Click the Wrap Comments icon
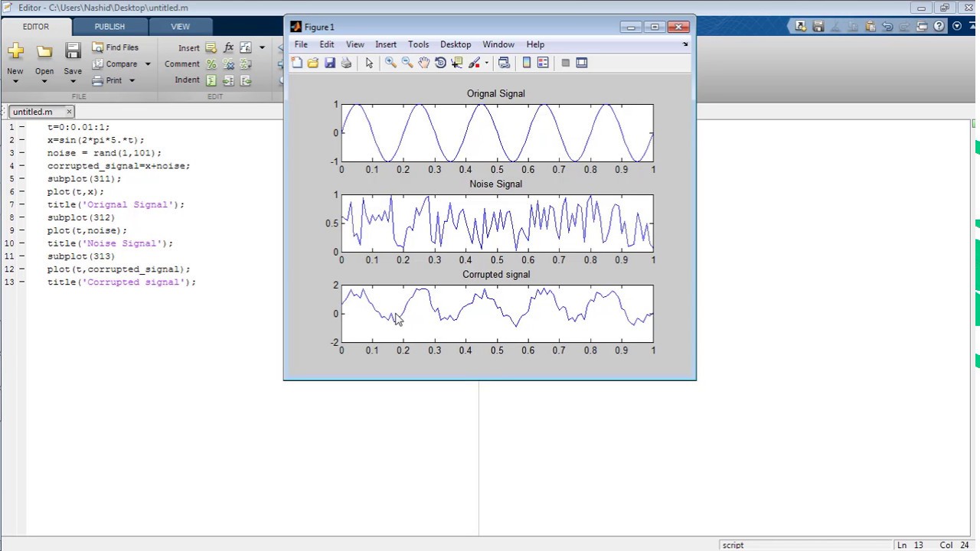The height and width of the screenshot is (551, 980). point(246,64)
